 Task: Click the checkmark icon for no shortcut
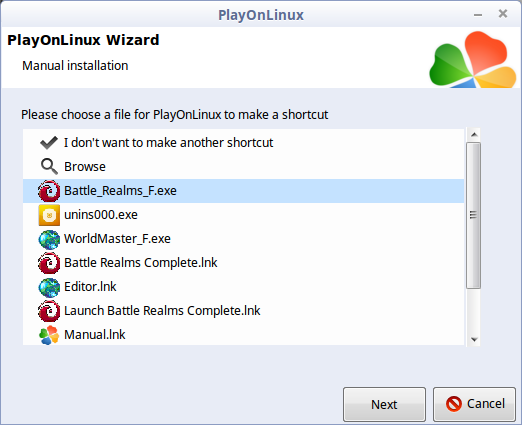[49, 143]
